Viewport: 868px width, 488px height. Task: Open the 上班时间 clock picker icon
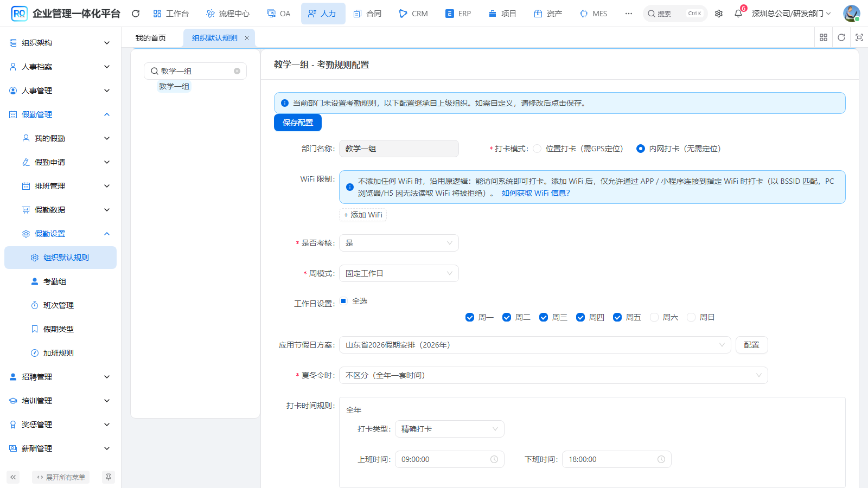pyautogui.click(x=494, y=459)
